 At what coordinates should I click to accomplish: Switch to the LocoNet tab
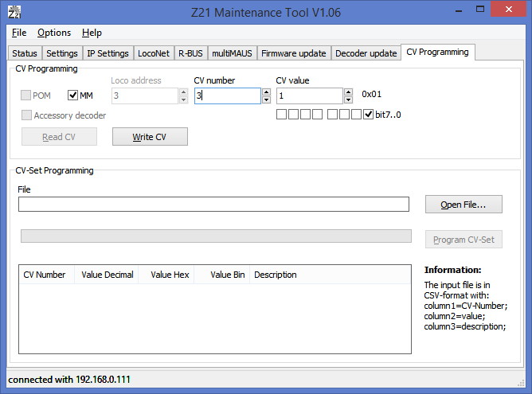pos(154,53)
